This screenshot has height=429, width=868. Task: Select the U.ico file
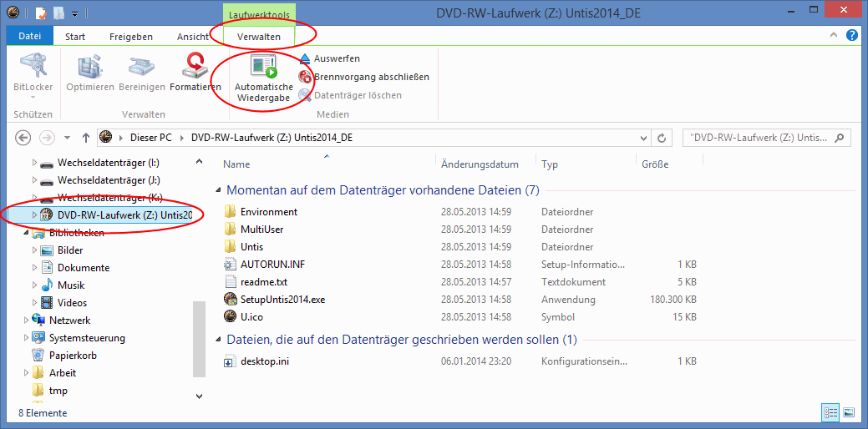(254, 316)
